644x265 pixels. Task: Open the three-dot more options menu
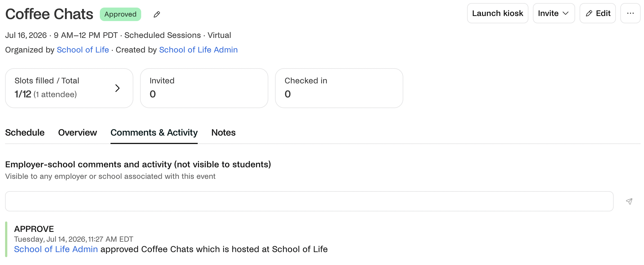tap(631, 13)
